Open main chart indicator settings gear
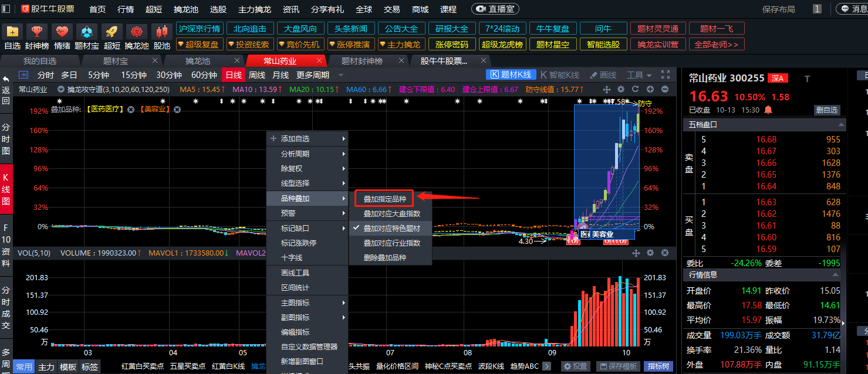Image resolution: width=868 pixels, height=374 pixels. click(621, 89)
